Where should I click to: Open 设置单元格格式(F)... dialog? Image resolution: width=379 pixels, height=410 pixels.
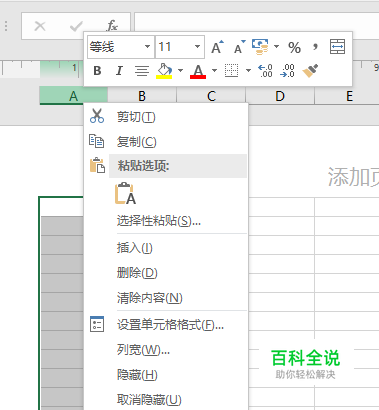(x=166, y=325)
